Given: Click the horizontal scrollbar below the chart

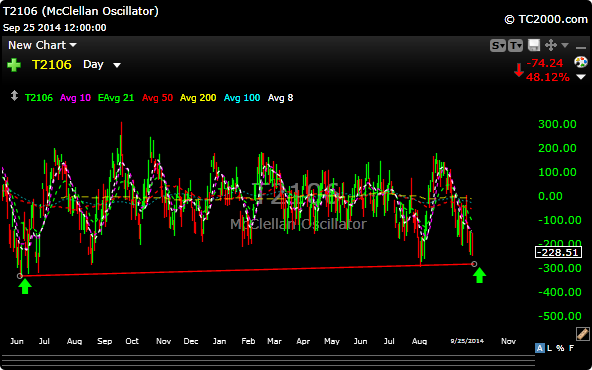Looking at the screenshot, I should [267, 360].
